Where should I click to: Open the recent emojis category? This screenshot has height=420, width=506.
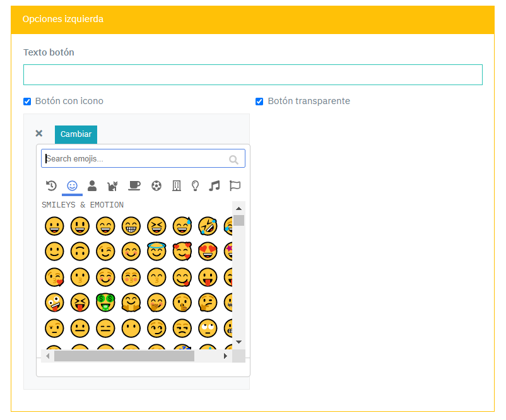(52, 185)
